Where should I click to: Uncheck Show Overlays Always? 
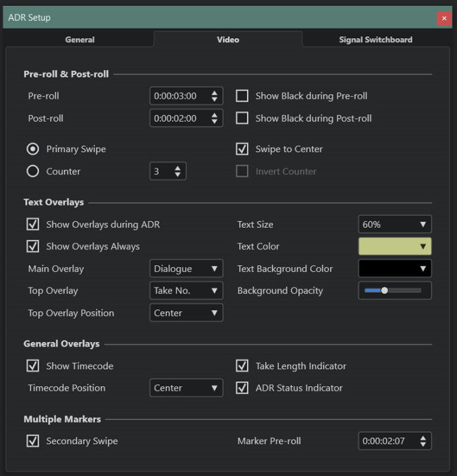(x=33, y=246)
